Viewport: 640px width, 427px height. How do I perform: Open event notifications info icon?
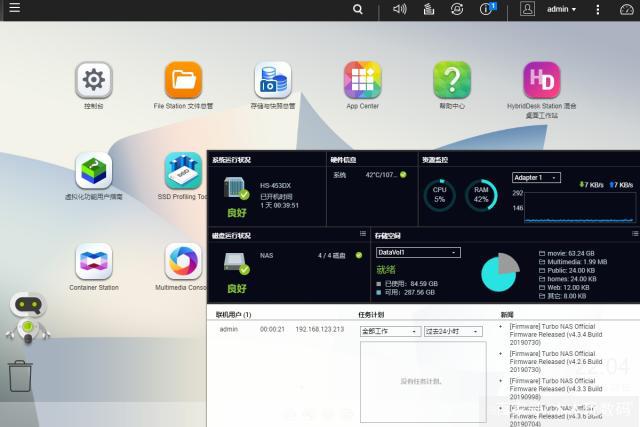(487, 9)
